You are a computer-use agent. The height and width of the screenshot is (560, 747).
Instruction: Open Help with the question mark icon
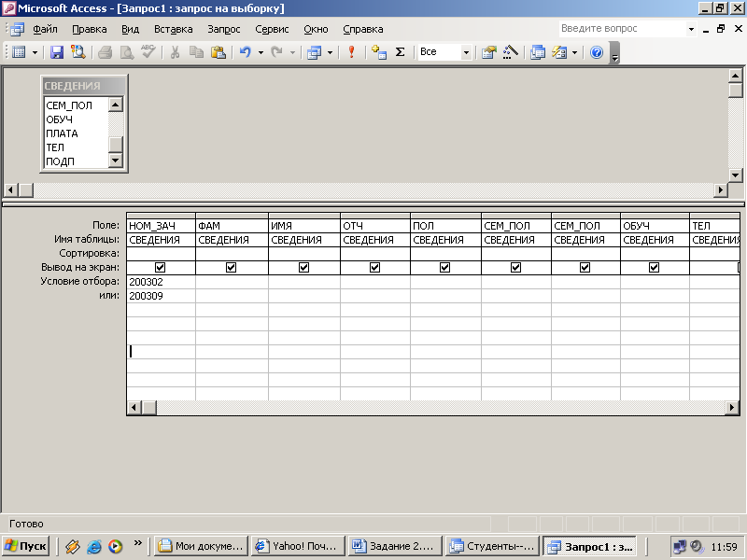[x=597, y=52]
